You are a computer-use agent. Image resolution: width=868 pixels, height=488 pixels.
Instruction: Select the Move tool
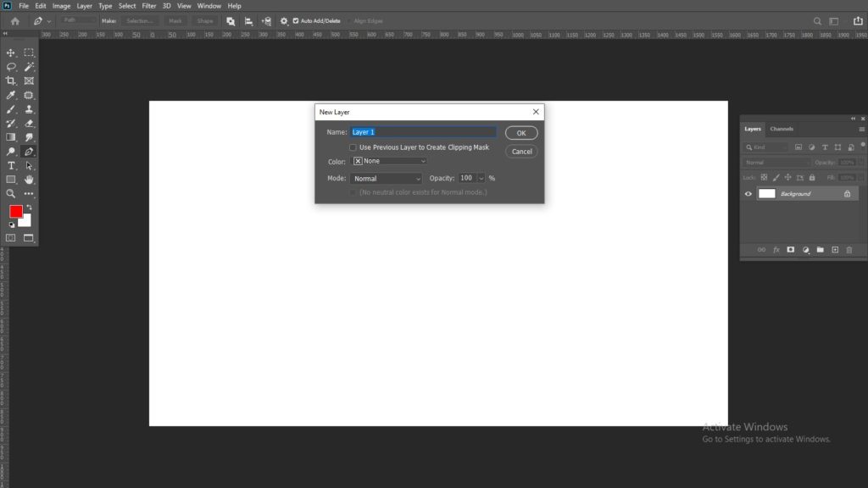pos(10,53)
